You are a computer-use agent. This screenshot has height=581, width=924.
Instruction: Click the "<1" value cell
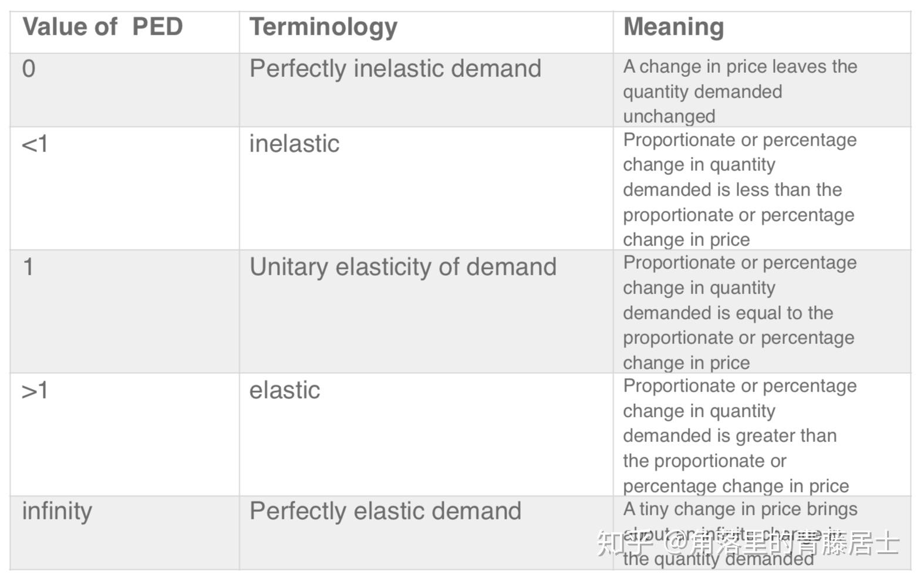[35, 144]
